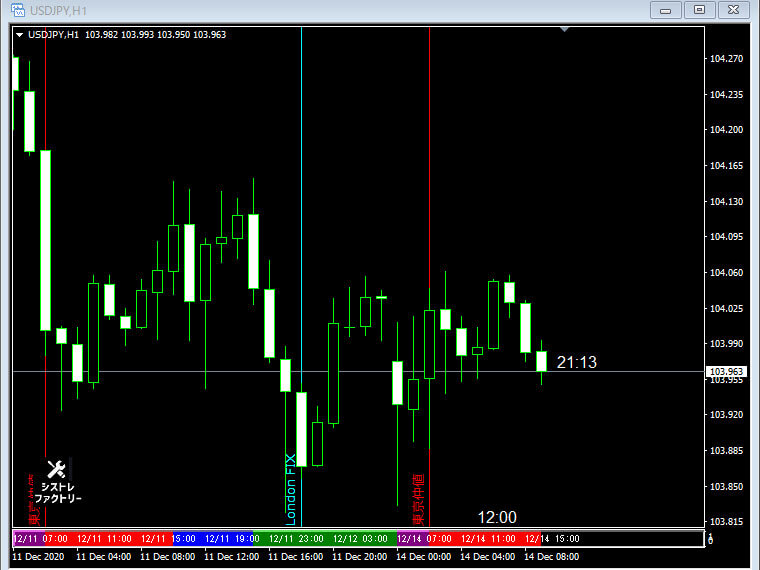Screen dimensions: 760x570
Task: Close the USDJPY,H1 chart window
Action: click(734, 10)
